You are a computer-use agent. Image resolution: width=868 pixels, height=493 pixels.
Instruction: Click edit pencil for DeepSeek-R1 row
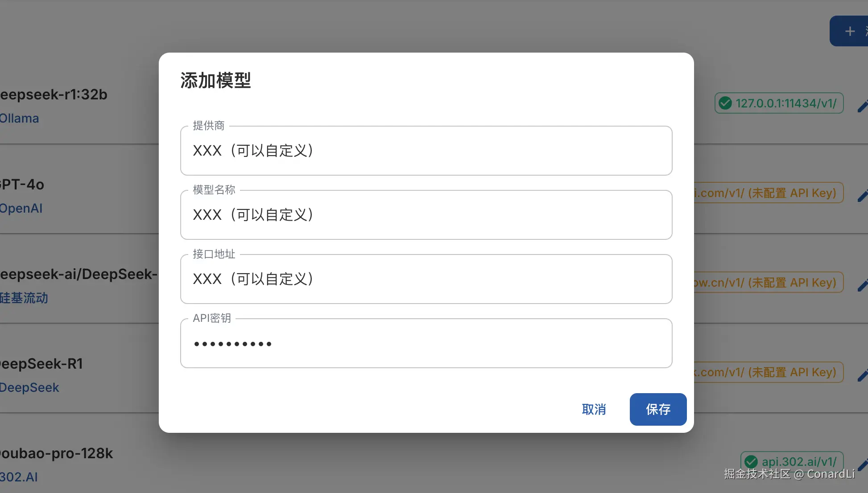[863, 375]
